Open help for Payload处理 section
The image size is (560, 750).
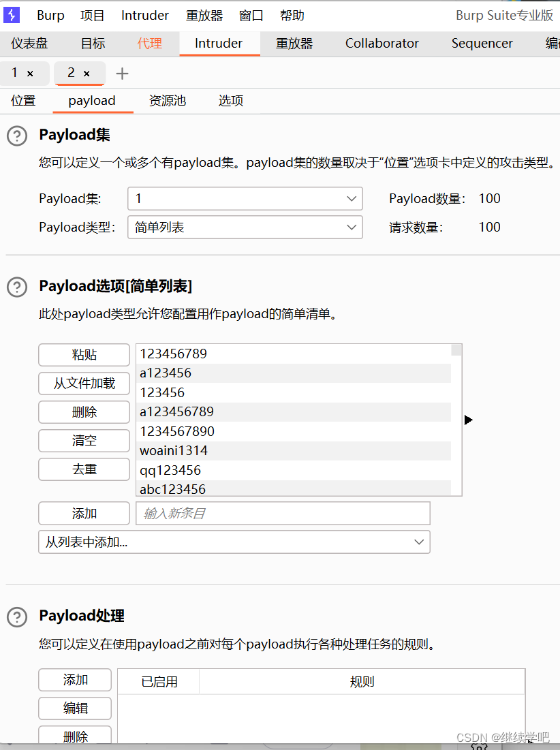pyautogui.click(x=17, y=617)
